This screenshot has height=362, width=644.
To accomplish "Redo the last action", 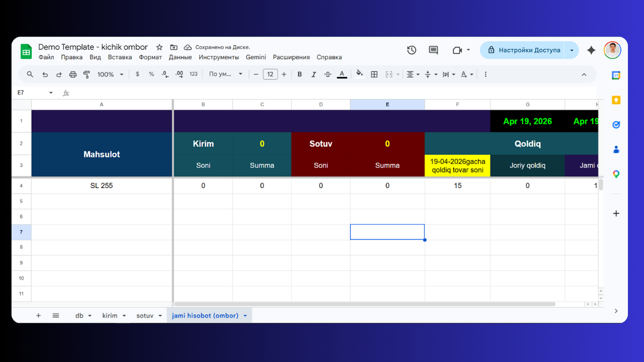I will 59,74.
